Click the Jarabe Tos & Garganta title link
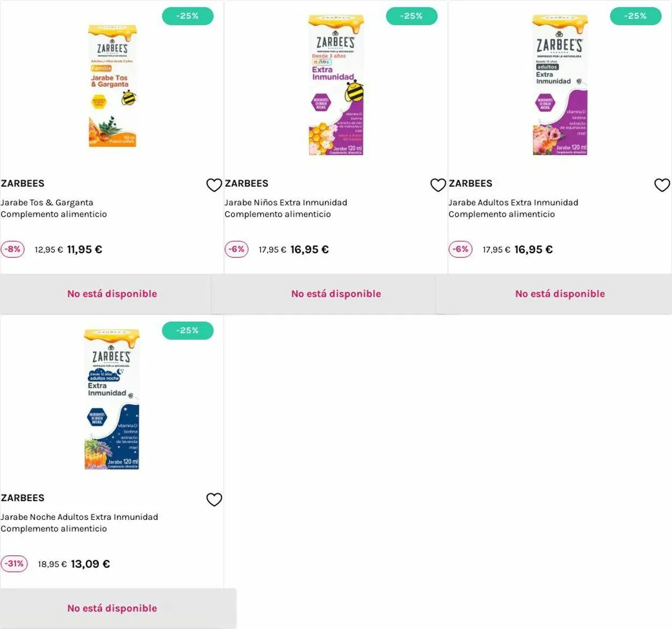This screenshot has width=672, height=629. click(x=47, y=203)
